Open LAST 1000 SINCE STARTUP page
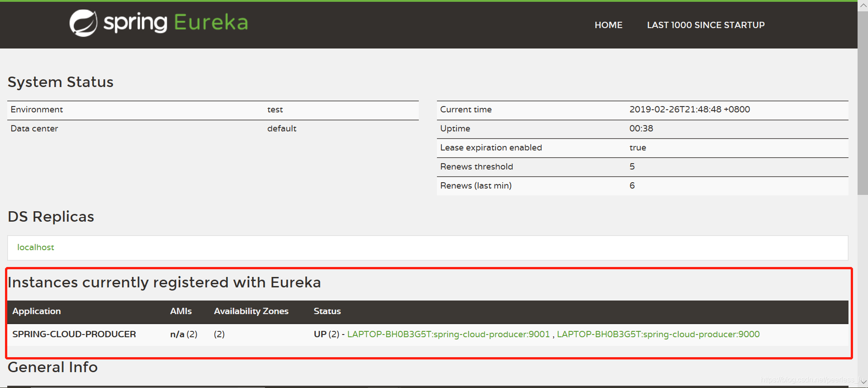Screen dimensions: 868x388 pos(706,25)
